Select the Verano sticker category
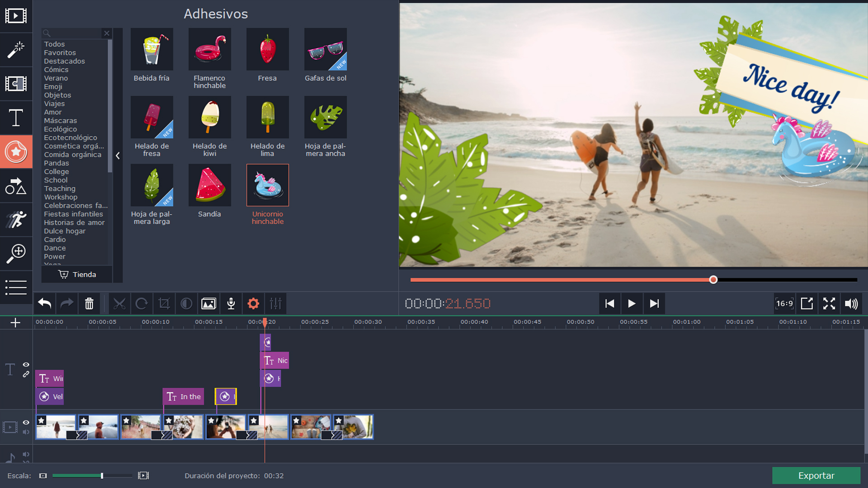This screenshot has width=868, height=488. 56,78
